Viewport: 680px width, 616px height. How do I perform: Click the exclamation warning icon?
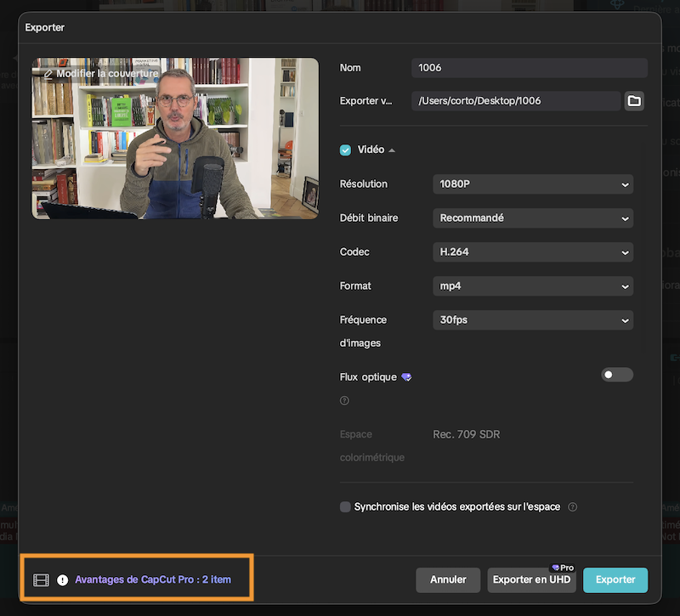click(63, 580)
